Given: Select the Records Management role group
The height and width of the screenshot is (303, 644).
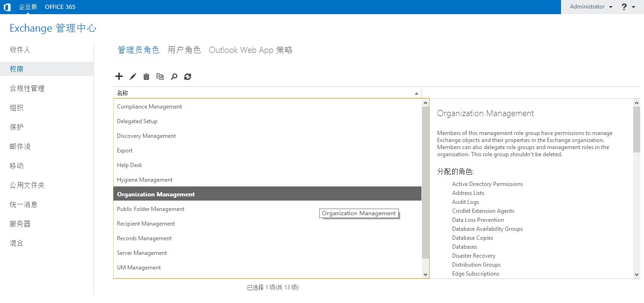Looking at the screenshot, I should 267,238.
